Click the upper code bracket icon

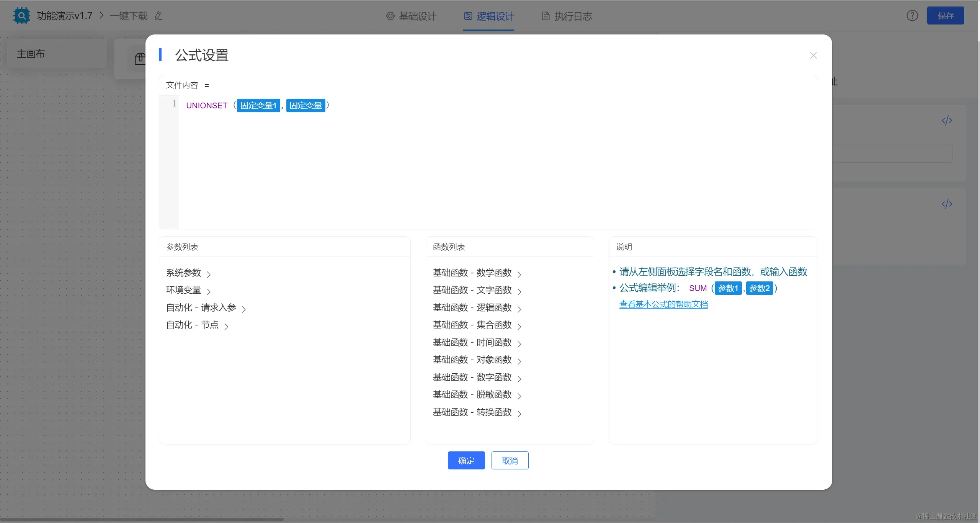pos(947,121)
